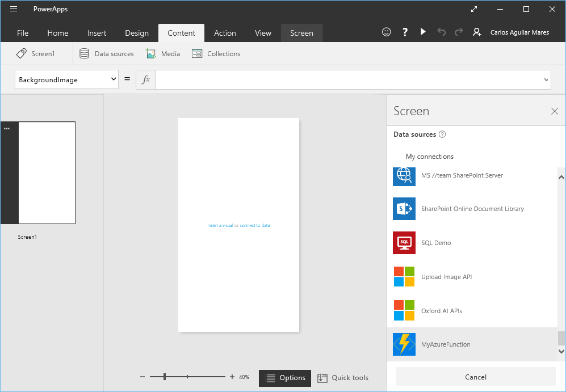This screenshot has width=566, height=392.
Task: Click the Options button
Action: coord(285,378)
